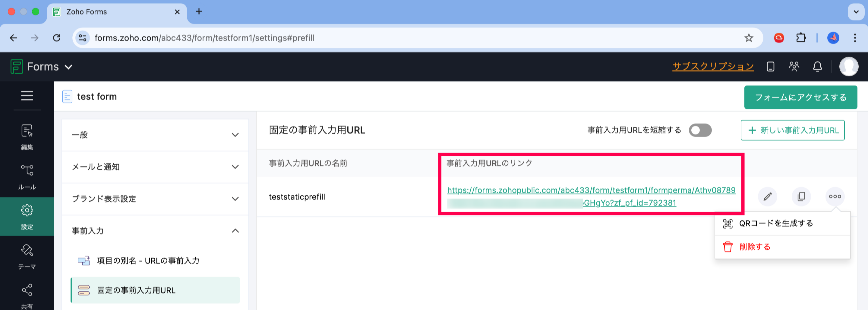Click the 新しい事前入力用URL button
Viewport: 868px width, 310px height.
792,130
